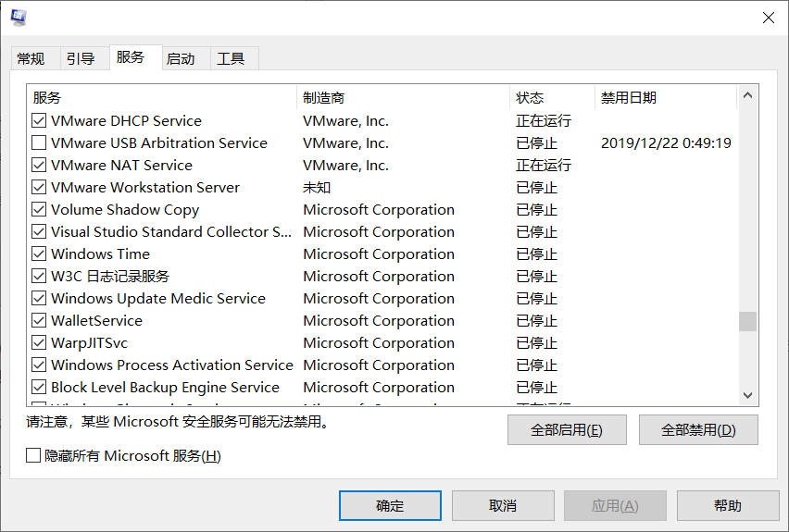Viewport: 789px width, 532px height.
Task: Select Windows Update Medic Service name
Action: (x=158, y=298)
